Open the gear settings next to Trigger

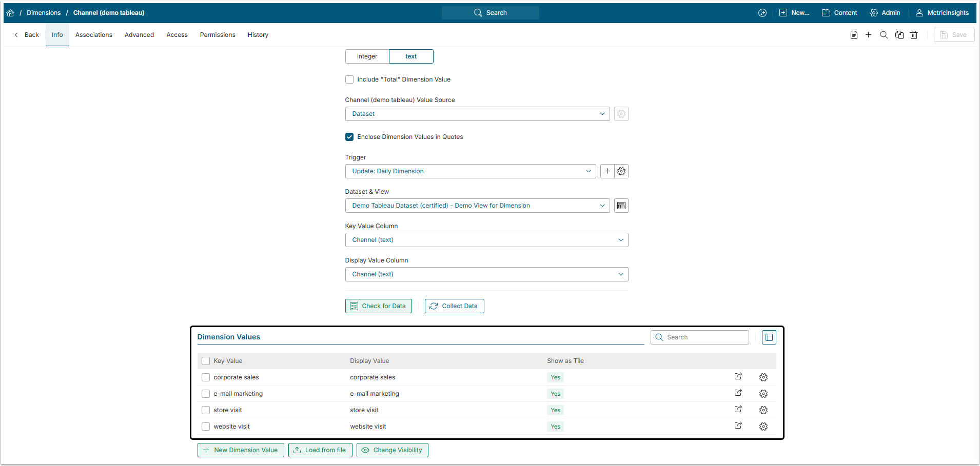coord(621,171)
